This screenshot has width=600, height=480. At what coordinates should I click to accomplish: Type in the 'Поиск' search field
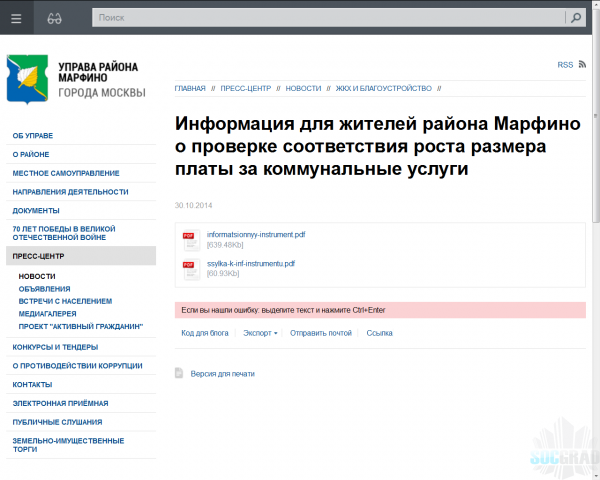(x=328, y=17)
